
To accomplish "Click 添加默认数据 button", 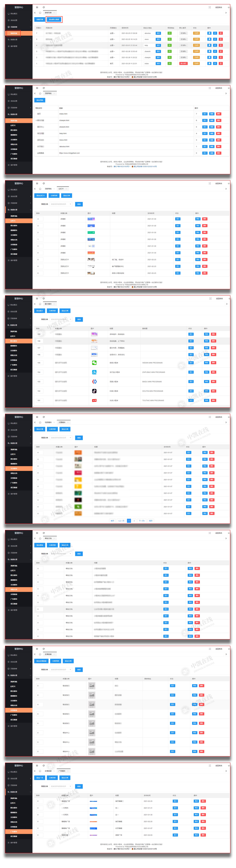I will point(54,20).
